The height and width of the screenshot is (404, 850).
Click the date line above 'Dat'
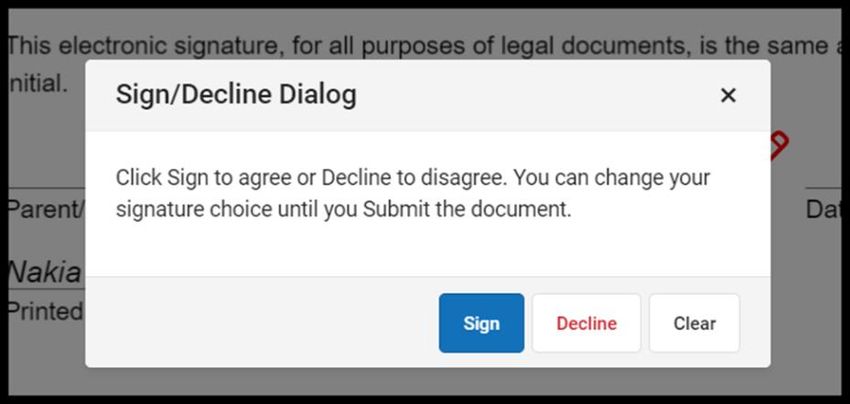[x=823, y=188]
